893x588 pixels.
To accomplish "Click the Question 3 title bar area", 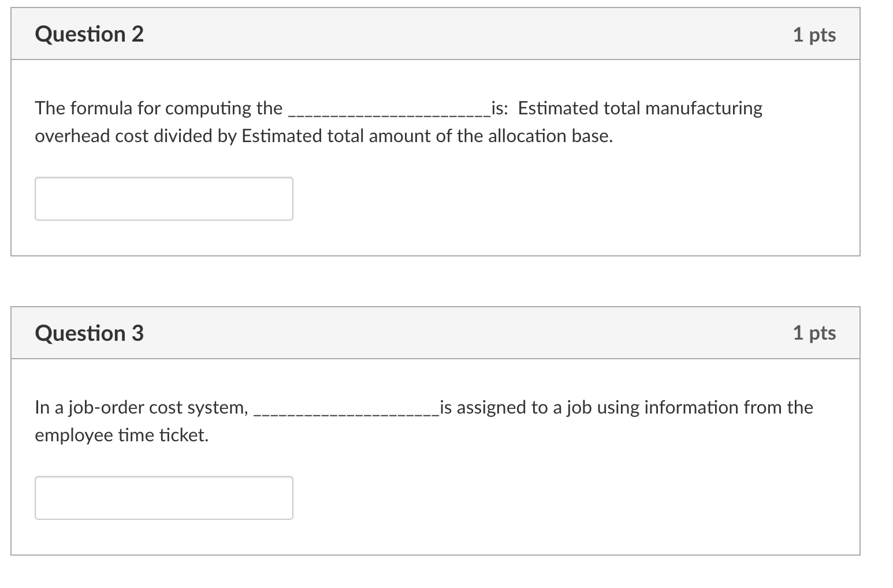I will (x=433, y=332).
